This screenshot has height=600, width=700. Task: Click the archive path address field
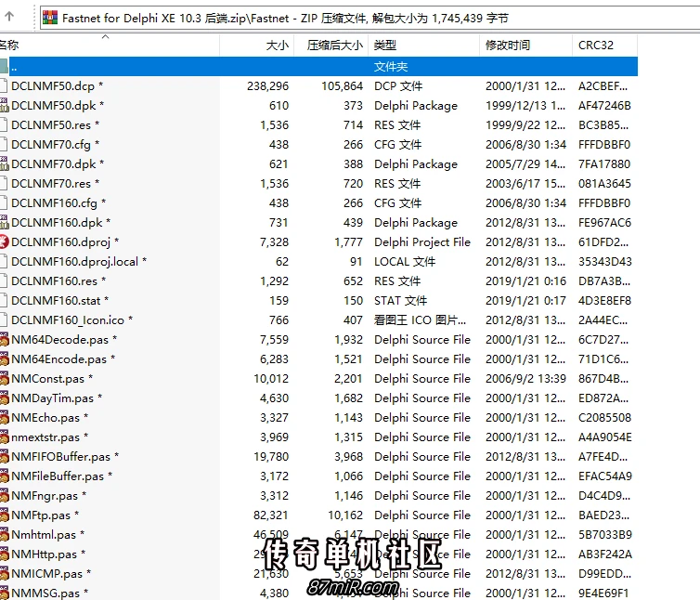[x=370, y=18]
